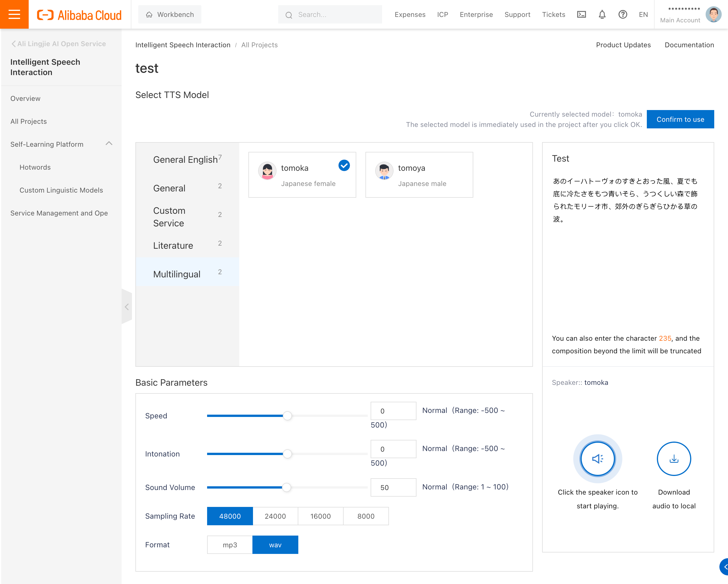Viewport: 728px width, 584px height.
Task: Click Confirm to use
Action: pyautogui.click(x=680, y=119)
